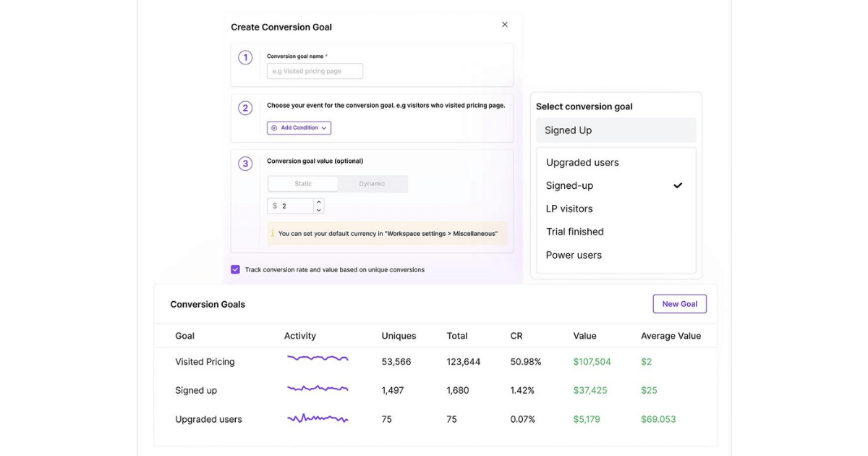Choose Signed-up option in the goal list
Image resolution: width=868 pixels, height=456 pixels.
coord(616,185)
